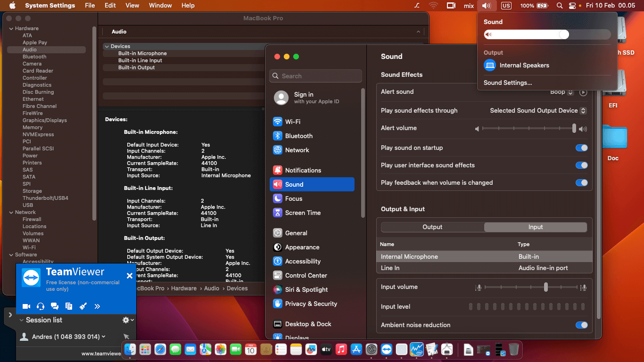The height and width of the screenshot is (362, 644).
Task: Close the TeamViewer panel with X
Action: click(x=130, y=276)
